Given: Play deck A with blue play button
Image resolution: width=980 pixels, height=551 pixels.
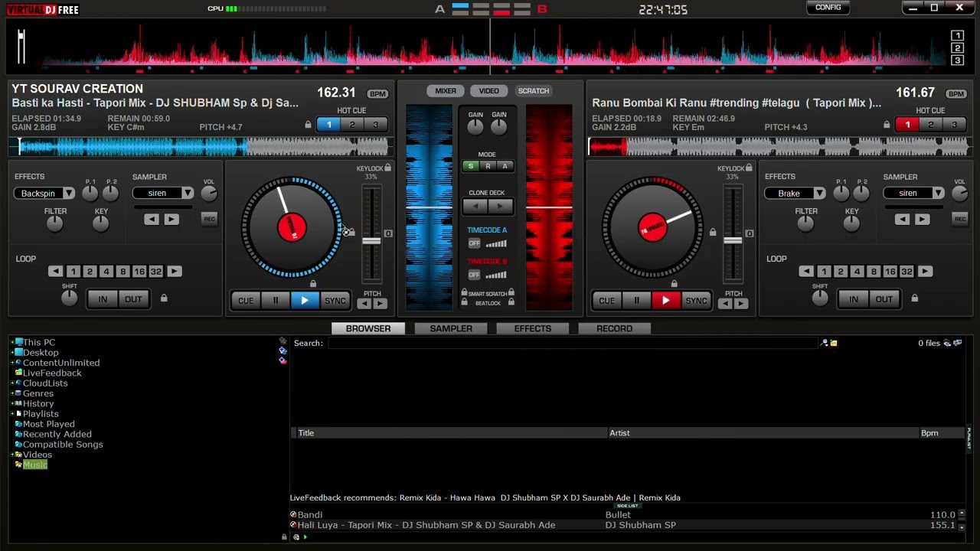Looking at the screenshot, I should point(305,301).
